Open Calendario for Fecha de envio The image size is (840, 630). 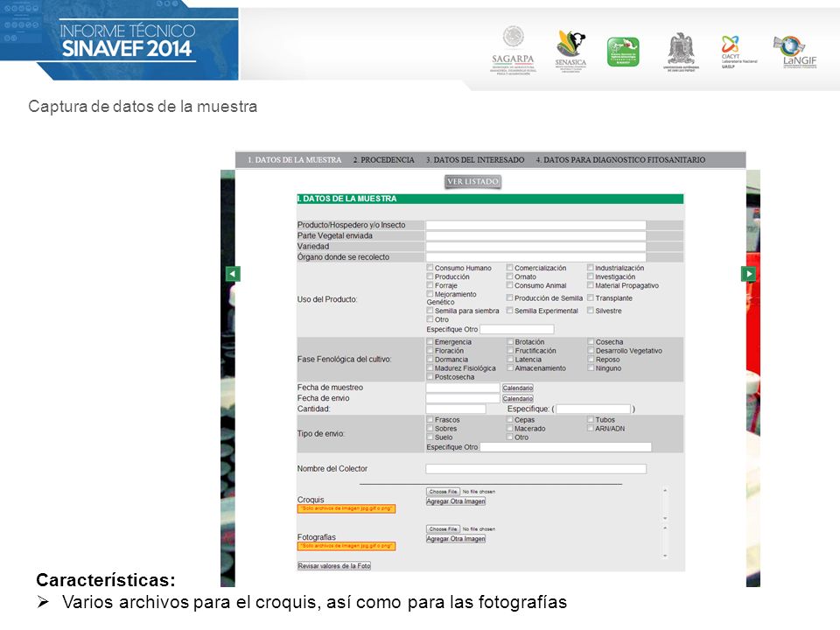[517, 399]
